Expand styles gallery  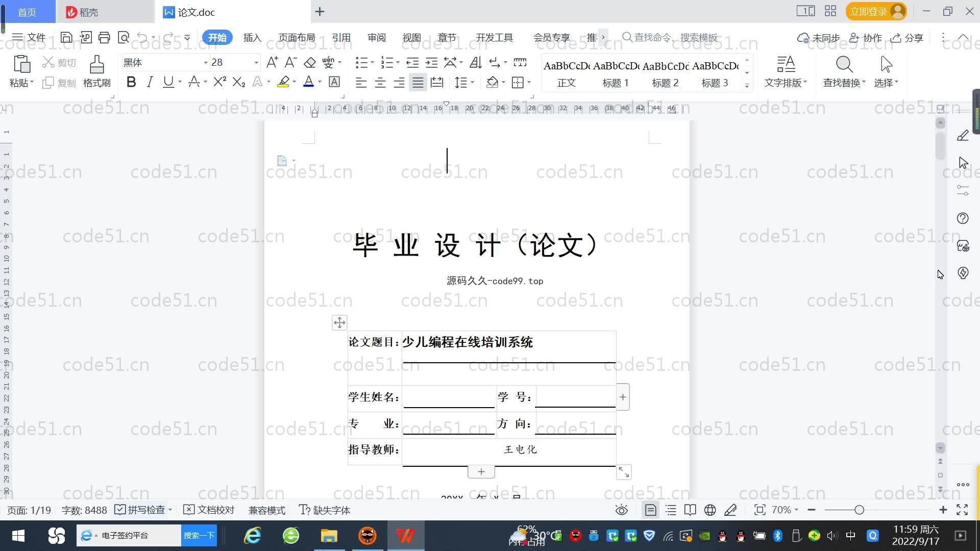[x=747, y=86]
